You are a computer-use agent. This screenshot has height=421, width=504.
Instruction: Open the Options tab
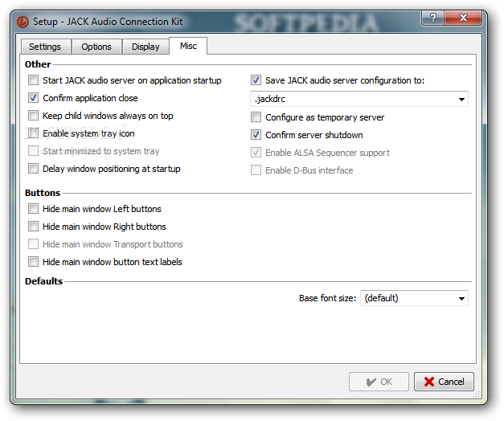pyautogui.click(x=96, y=47)
